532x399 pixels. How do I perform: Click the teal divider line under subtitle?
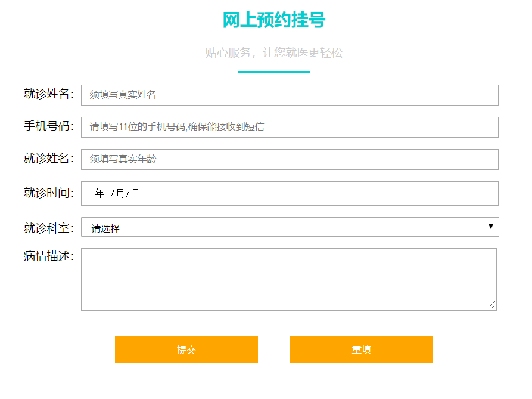click(274, 72)
